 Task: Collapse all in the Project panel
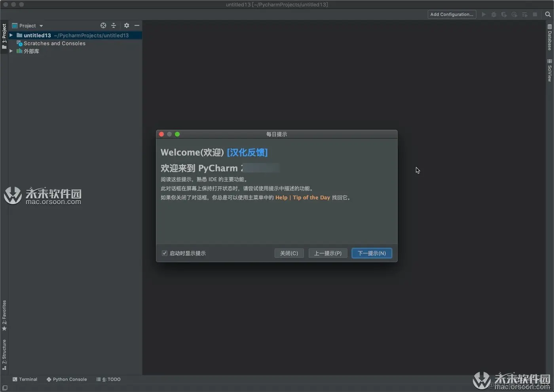(x=114, y=25)
